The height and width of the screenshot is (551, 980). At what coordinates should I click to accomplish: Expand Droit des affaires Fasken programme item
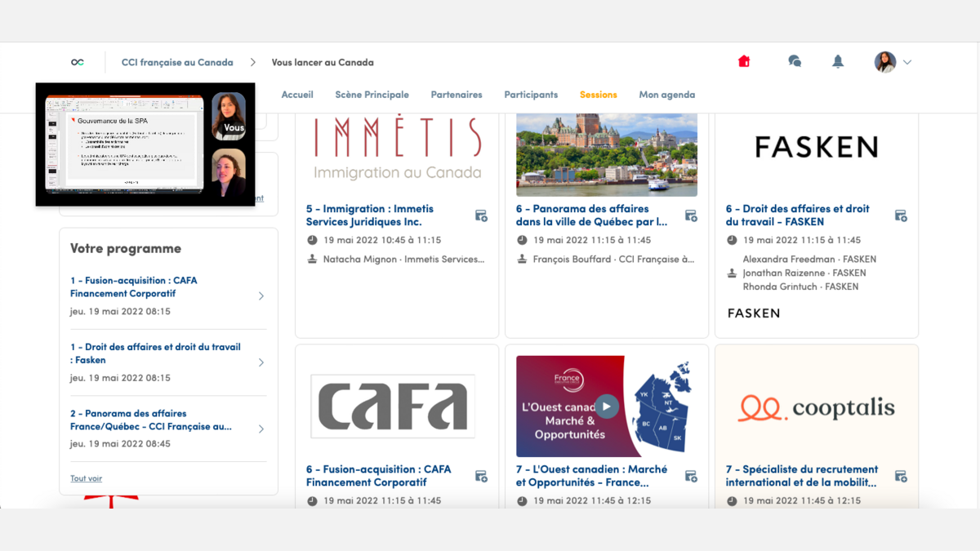point(261,362)
